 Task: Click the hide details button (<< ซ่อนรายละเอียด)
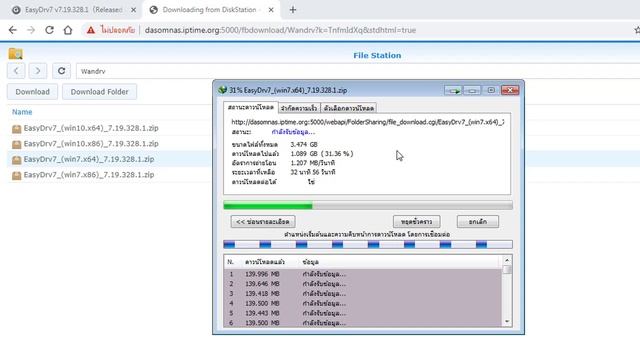(x=263, y=222)
